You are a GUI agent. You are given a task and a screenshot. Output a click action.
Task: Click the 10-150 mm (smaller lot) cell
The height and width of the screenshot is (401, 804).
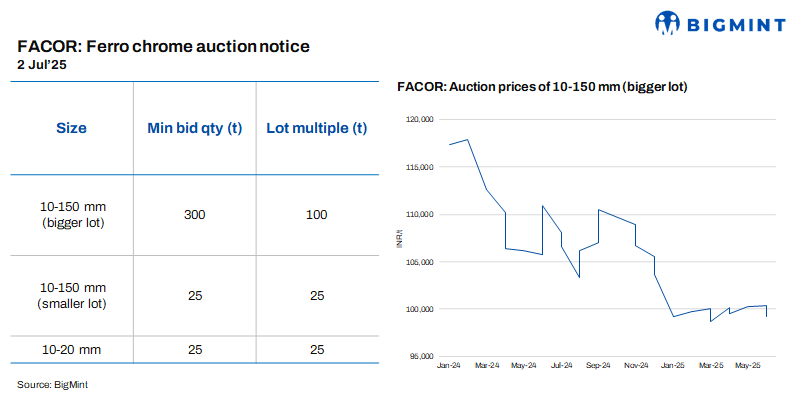pos(72,295)
